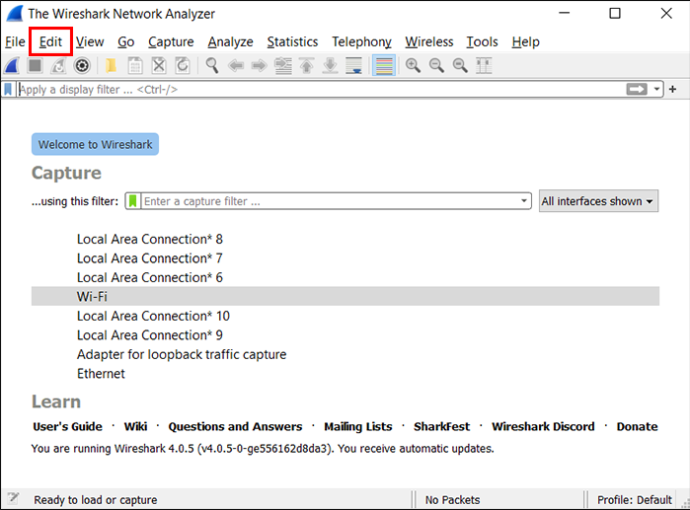The image size is (690, 510).
Task: Zoom in main window text
Action: tap(413, 66)
